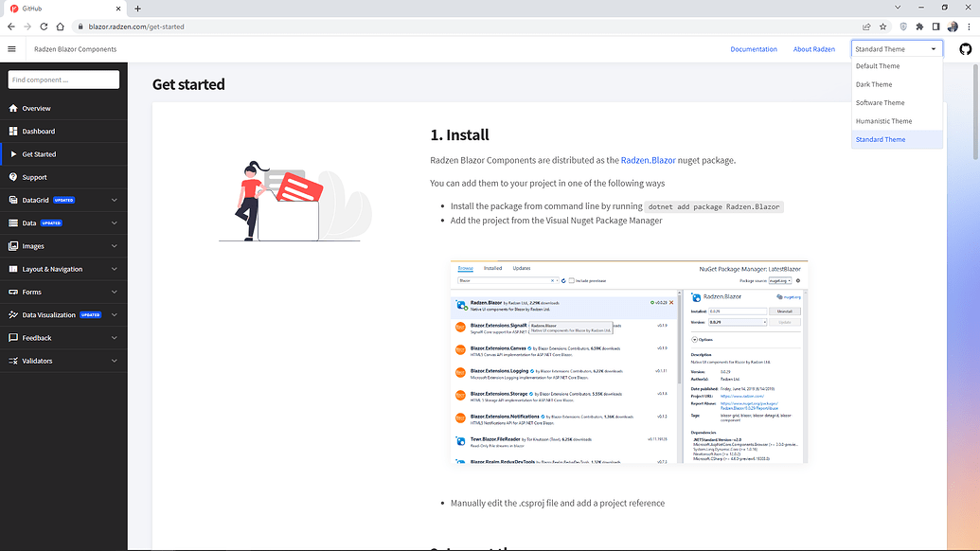Open GitHub via the icon in the top-right corner
This screenshot has height=551, width=980.
(x=964, y=48)
